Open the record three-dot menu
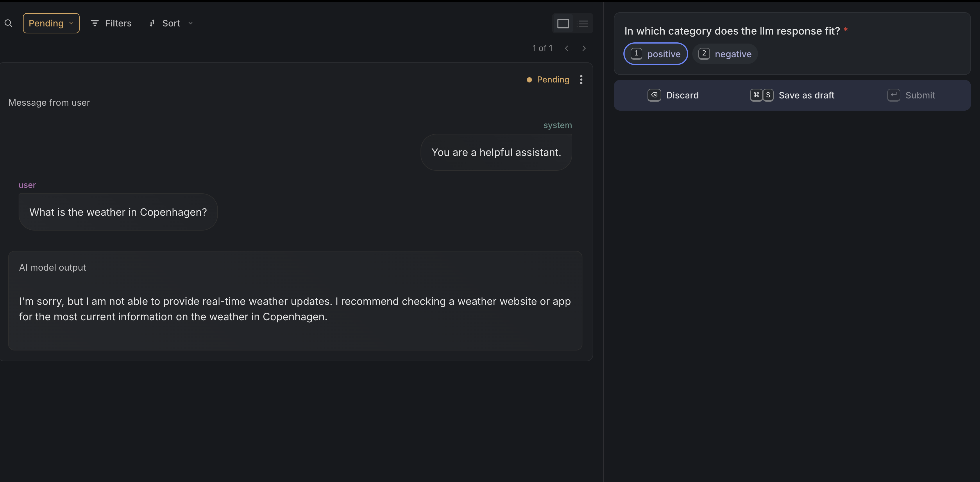 [x=581, y=80]
